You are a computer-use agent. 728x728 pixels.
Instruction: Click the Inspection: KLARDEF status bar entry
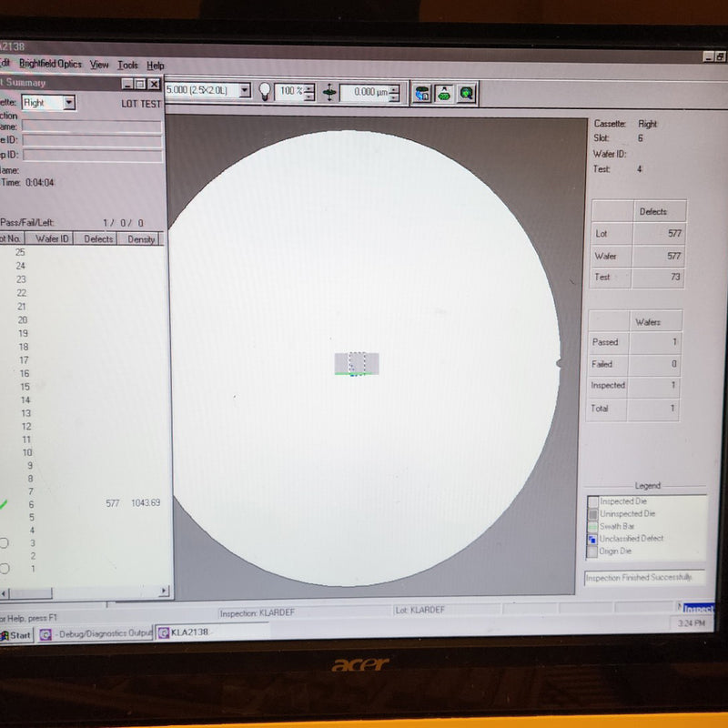(x=258, y=612)
